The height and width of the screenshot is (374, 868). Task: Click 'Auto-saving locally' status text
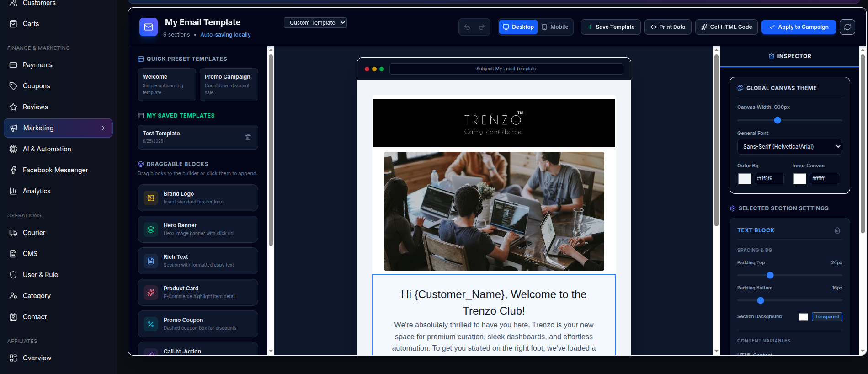coord(225,35)
